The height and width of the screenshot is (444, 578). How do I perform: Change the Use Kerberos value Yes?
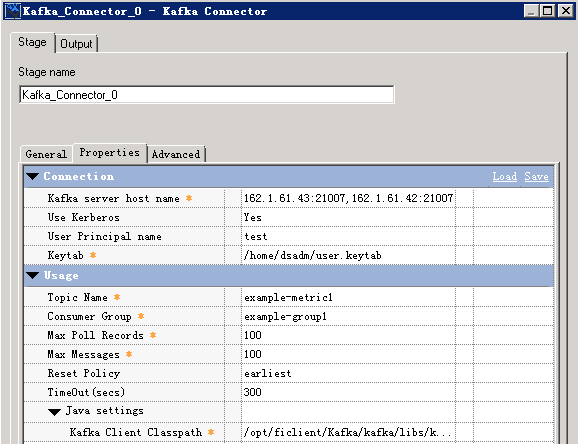pyautogui.click(x=348, y=217)
